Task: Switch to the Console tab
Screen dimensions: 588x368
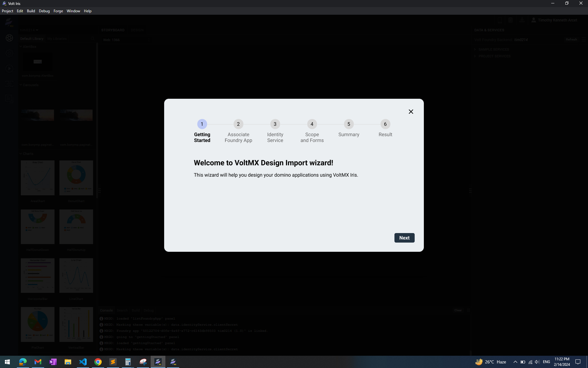Action: coord(106,310)
